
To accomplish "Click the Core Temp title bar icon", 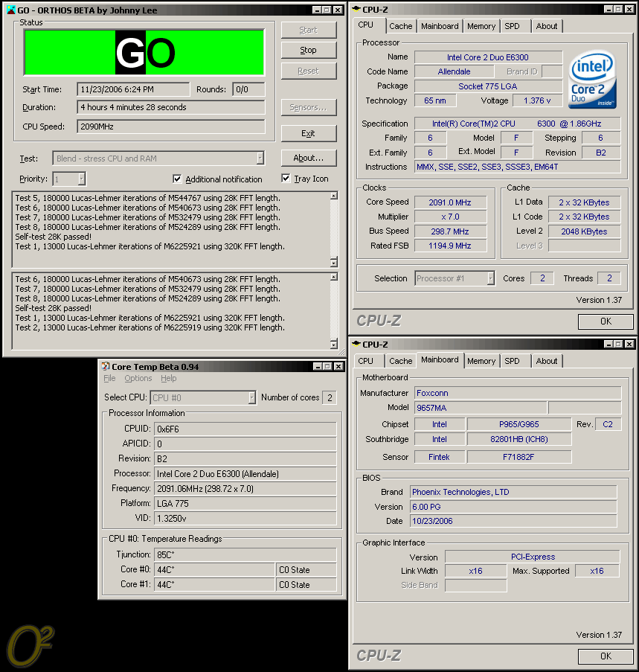I will click(x=106, y=366).
